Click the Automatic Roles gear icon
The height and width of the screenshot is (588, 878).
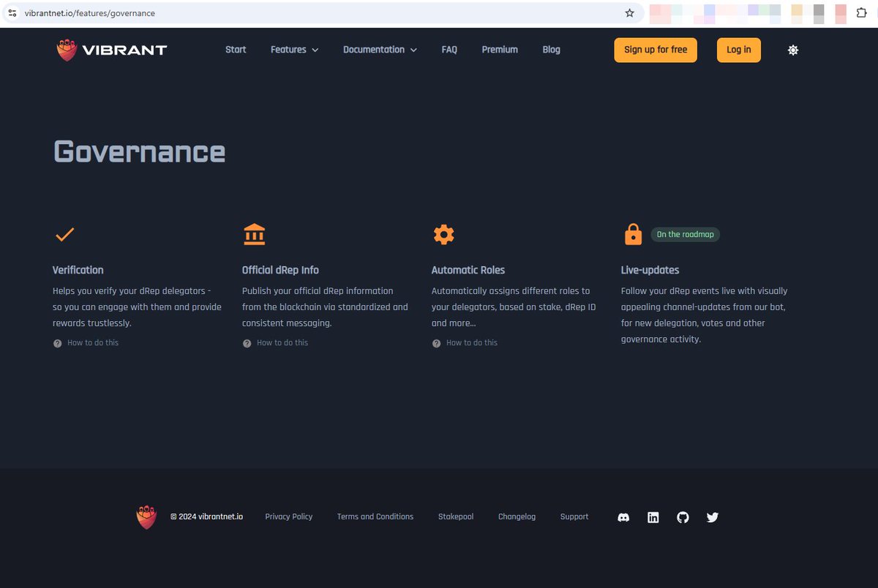tap(443, 235)
